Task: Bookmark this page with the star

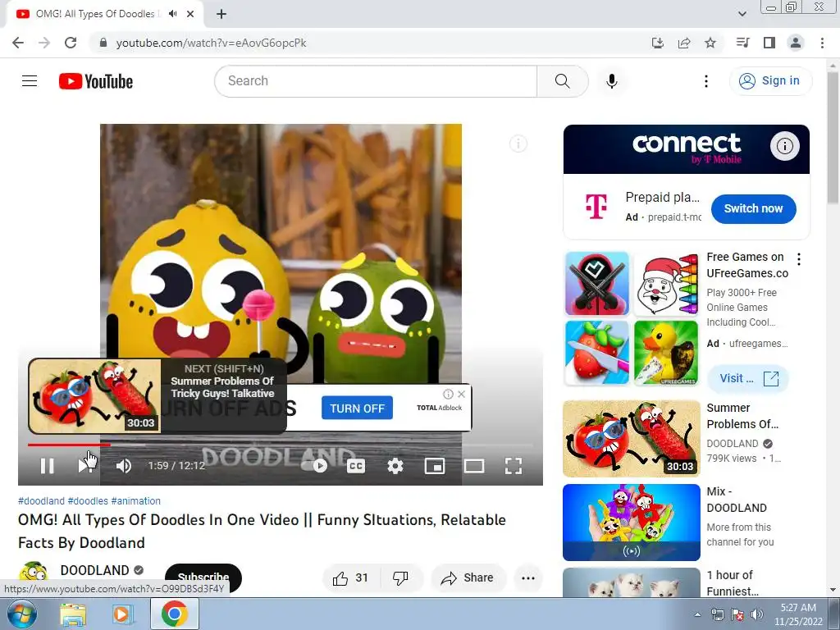Action: tap(710, 43)
